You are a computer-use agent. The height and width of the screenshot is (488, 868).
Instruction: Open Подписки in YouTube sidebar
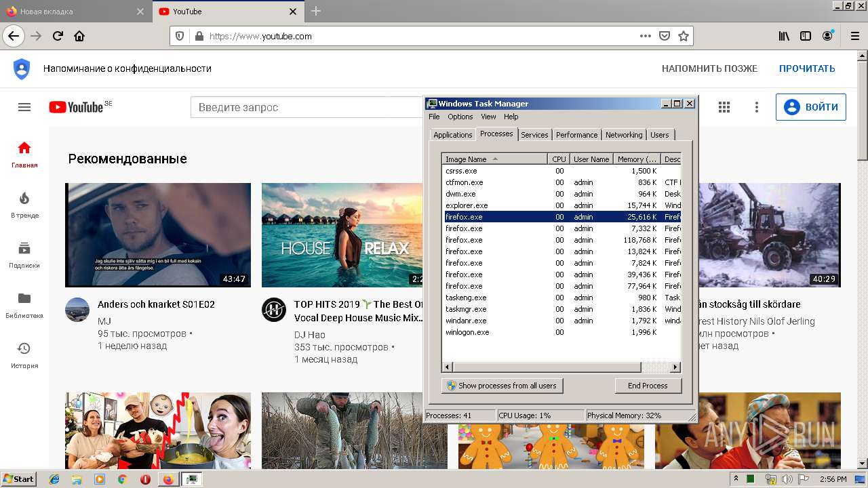[x=24, y=255]
